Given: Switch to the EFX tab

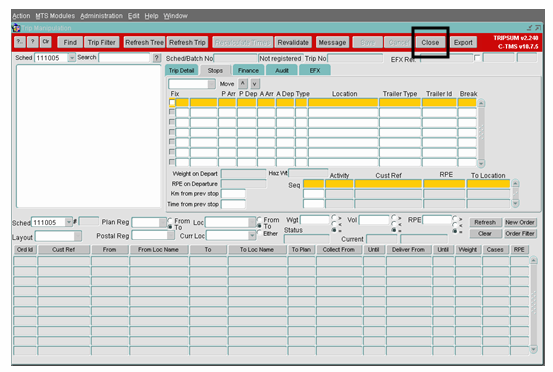Looking at the screenshot, I should pos(315,70).
